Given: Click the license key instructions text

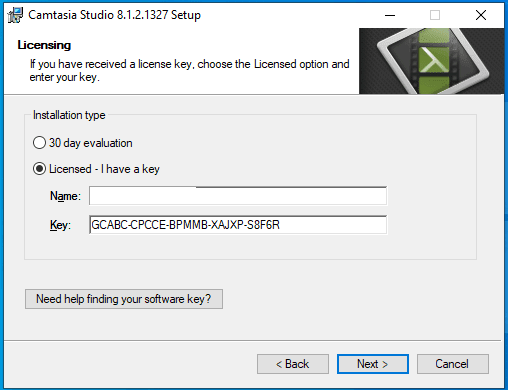Looking at the screenshot, I should pyautogui.click(x=189, y=70).
